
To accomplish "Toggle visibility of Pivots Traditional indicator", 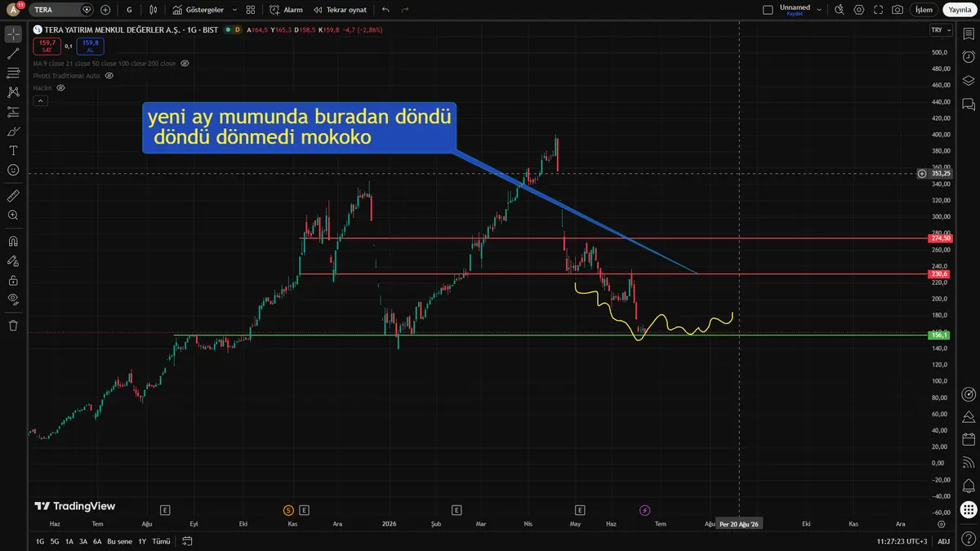I will pos(109,75).
